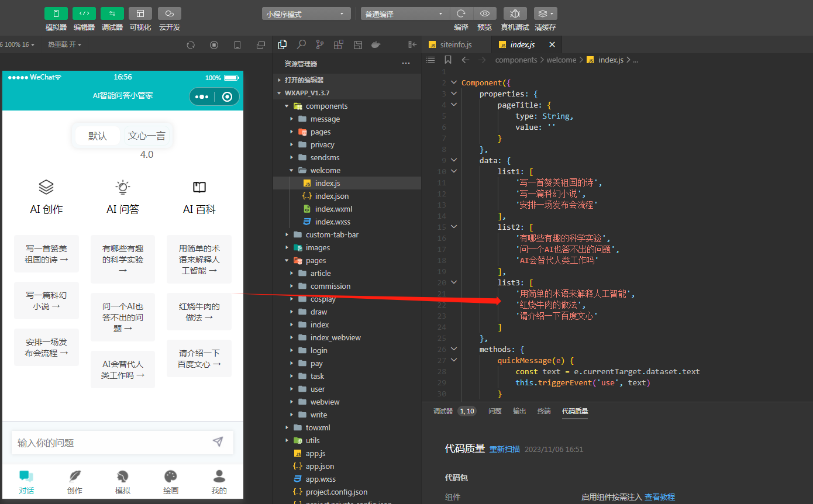Screen dimensions: 813x504
Task: Open index.wxml in file tree
Action: pyautogui.click(x=333, y=209)
